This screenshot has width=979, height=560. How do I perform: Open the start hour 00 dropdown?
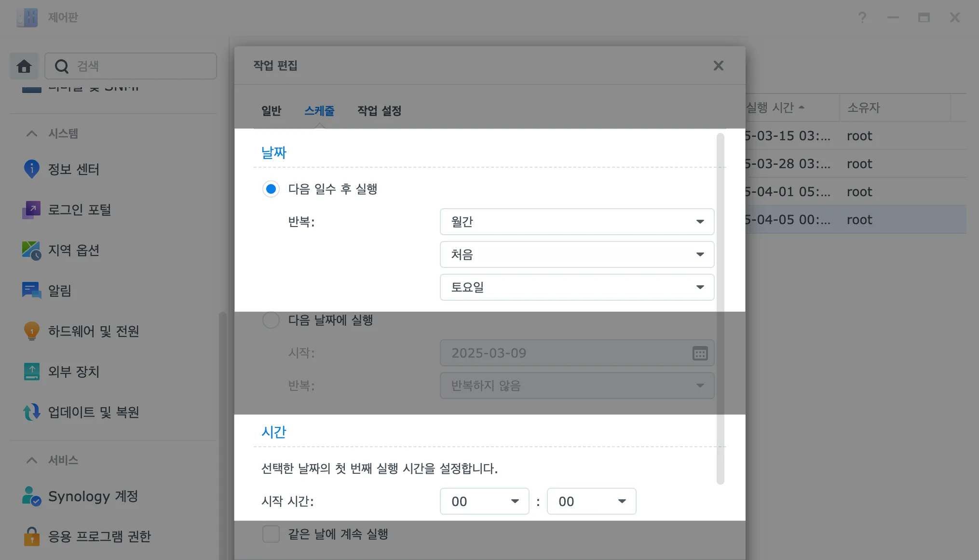click(484, 501)
